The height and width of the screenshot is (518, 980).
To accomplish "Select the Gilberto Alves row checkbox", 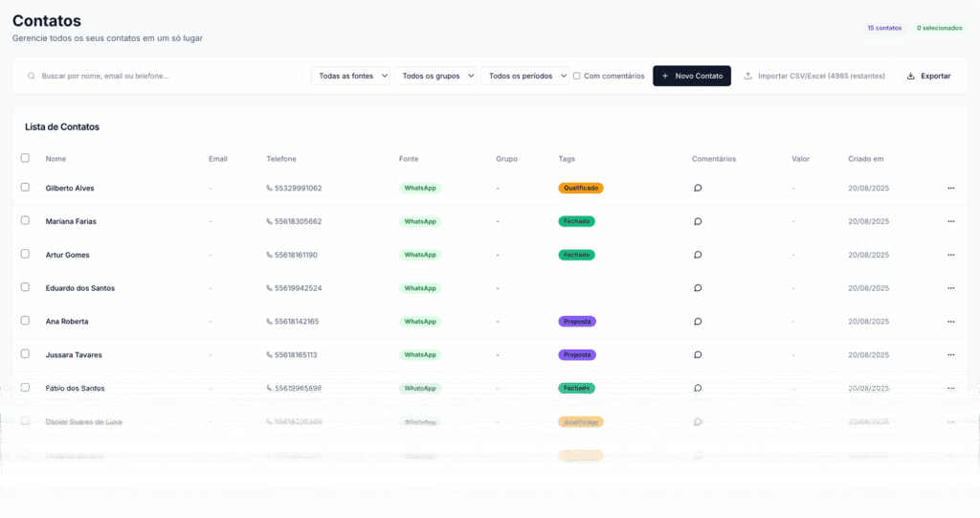I will click(x=25, y=188).
